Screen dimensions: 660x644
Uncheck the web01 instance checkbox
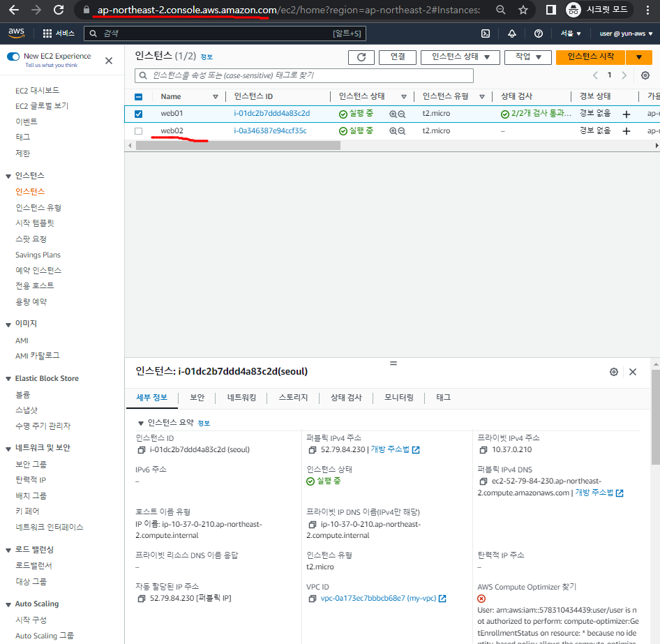pyautogui.click(x=138, y=114)
